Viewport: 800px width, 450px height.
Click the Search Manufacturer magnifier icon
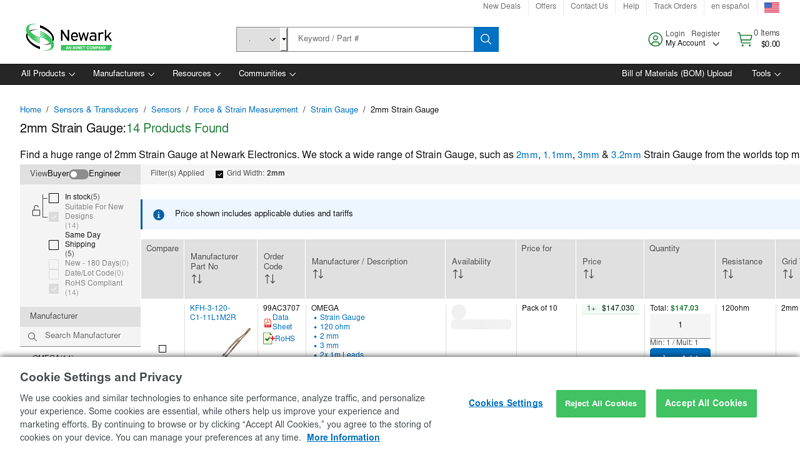[32, 337]
